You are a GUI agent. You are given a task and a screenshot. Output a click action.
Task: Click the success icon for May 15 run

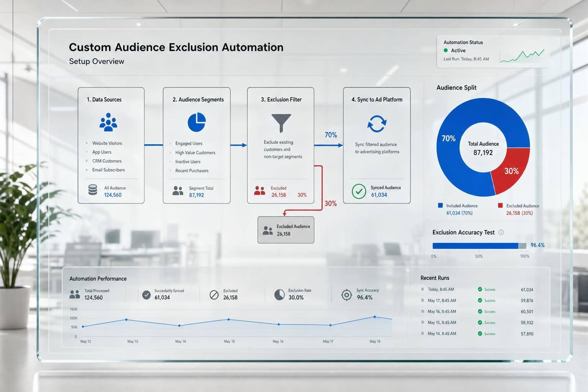click(x=480, y=323)
